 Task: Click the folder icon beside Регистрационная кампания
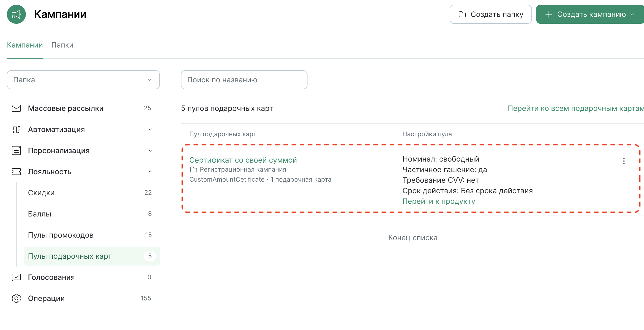pos(194,169)
